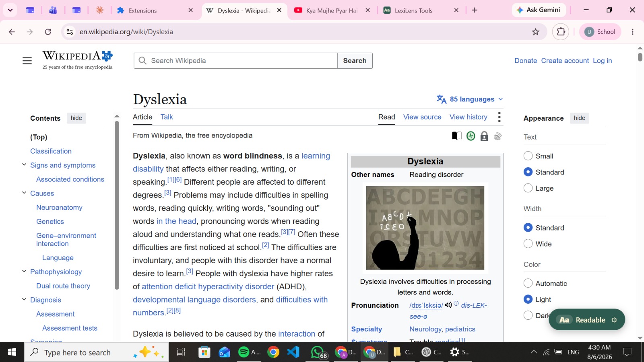The width and height of the screenshot is (644, 362).
Task: Select the Light color option
Action: pos(528,299)
